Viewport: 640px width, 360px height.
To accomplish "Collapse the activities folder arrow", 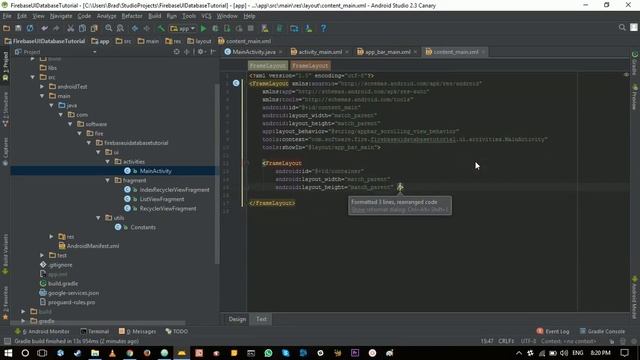I will pos(108,162).
